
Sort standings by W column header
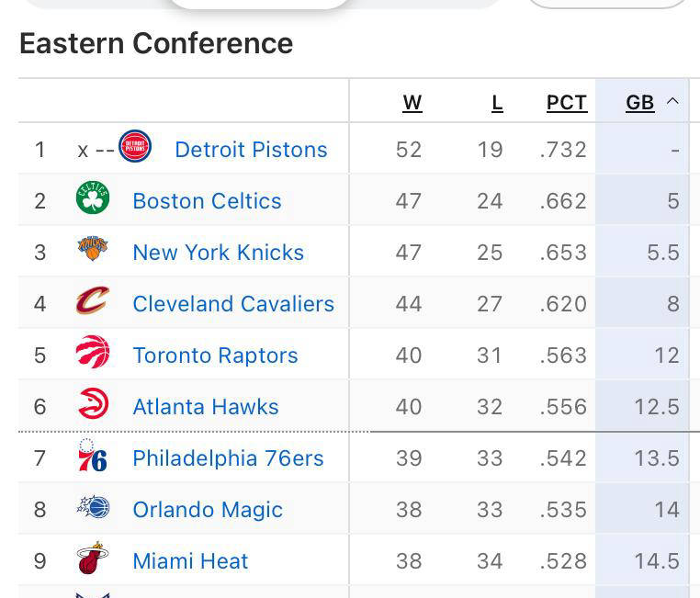412,103
